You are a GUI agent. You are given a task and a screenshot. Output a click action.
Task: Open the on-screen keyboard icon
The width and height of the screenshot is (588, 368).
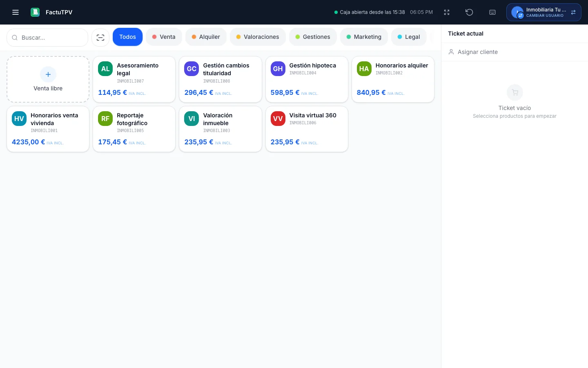492,12
